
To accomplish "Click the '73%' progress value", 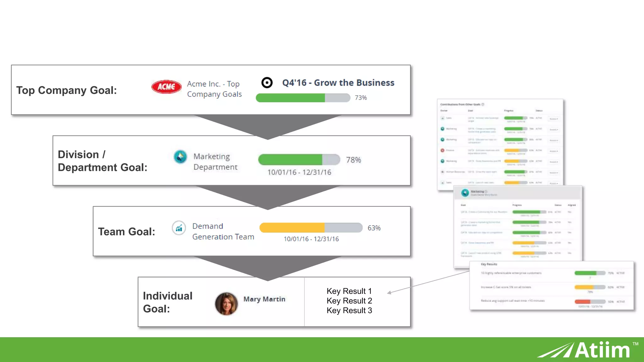I will (x=361, y=98).
